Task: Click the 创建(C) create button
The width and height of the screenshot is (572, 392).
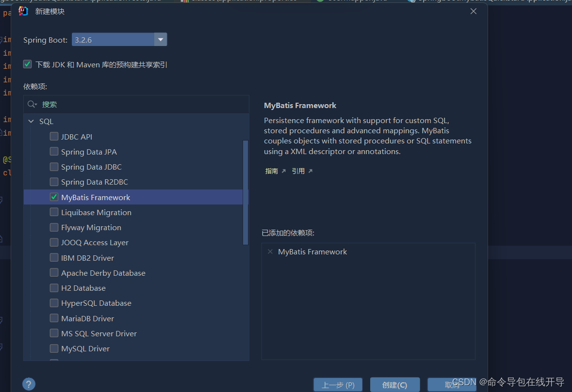Action: point(395,385)
